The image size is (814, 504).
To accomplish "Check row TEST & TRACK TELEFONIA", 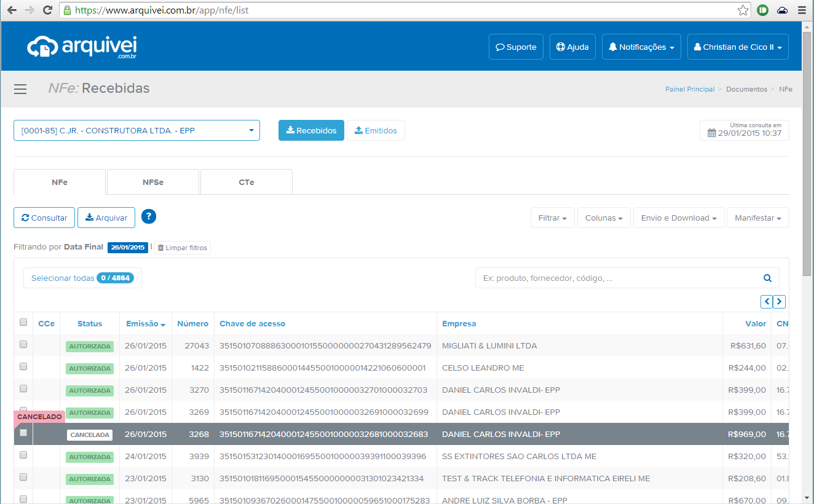I will 23,477.
